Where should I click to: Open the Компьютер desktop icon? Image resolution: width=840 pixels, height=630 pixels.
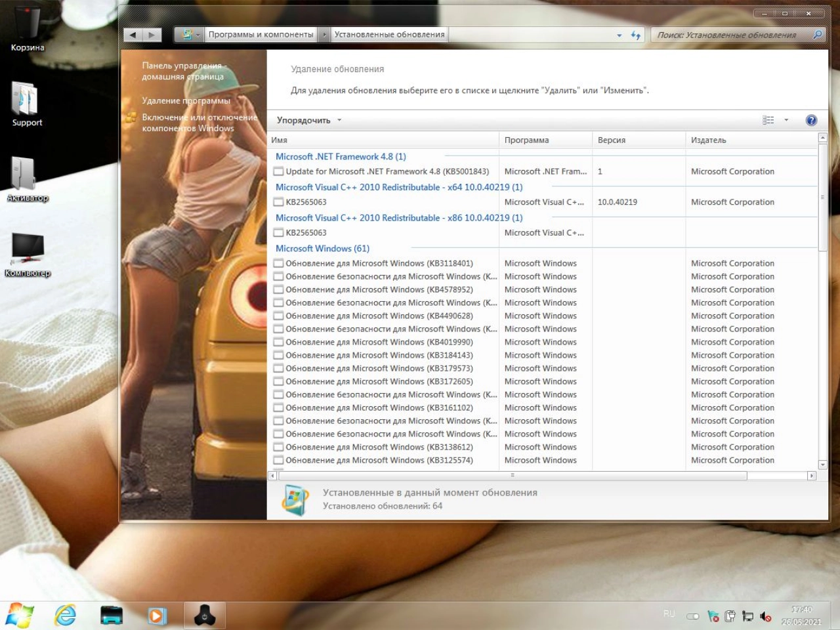(27, 254)
